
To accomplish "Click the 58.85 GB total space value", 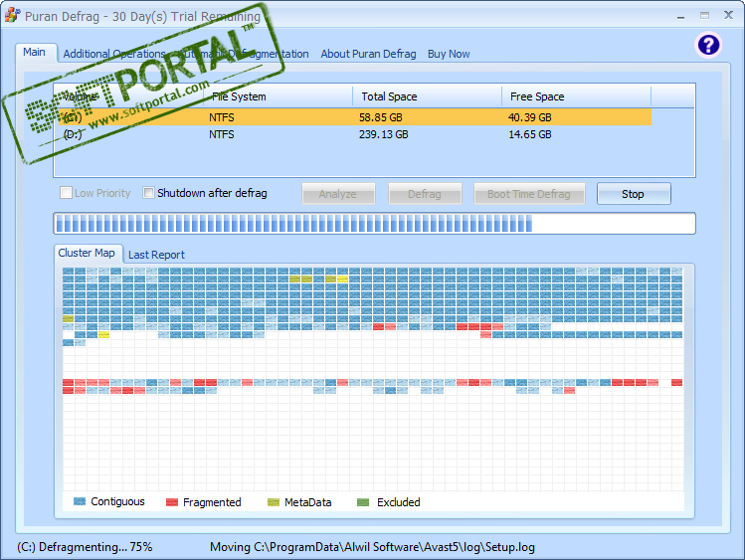I will click(381, 117).
